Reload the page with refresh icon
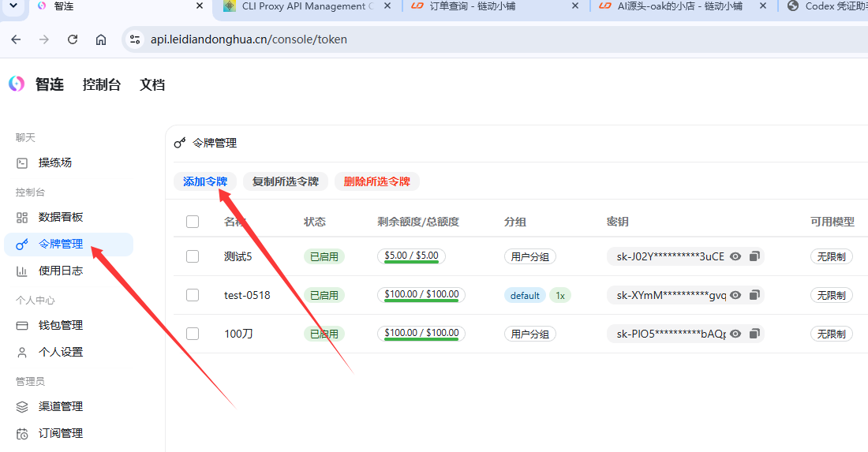 73,39
